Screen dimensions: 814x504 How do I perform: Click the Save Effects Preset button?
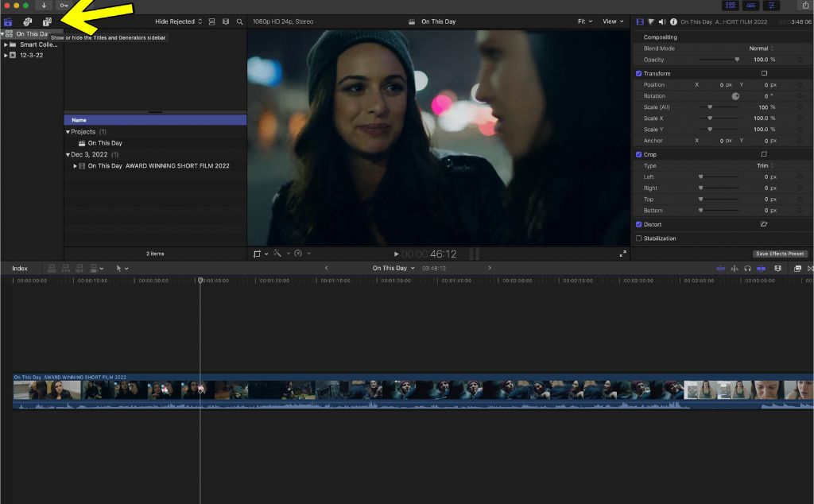tap(778, 253)
